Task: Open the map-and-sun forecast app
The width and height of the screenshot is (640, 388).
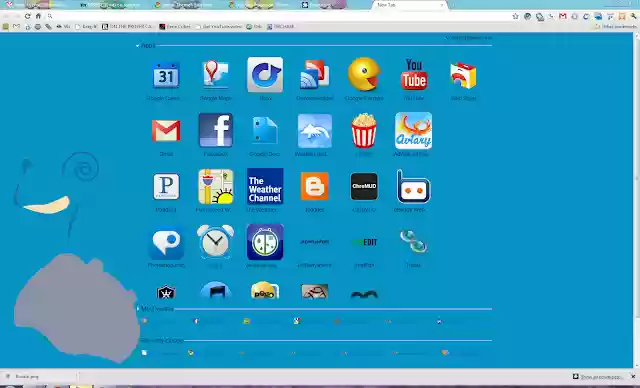Action: [x=216, y=186]
